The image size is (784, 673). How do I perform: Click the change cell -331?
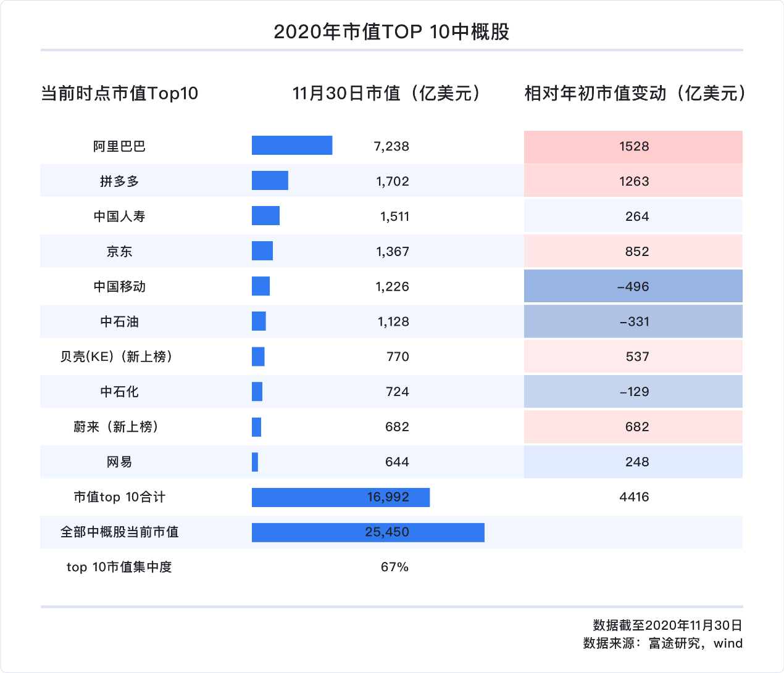[x=633, y=322]
